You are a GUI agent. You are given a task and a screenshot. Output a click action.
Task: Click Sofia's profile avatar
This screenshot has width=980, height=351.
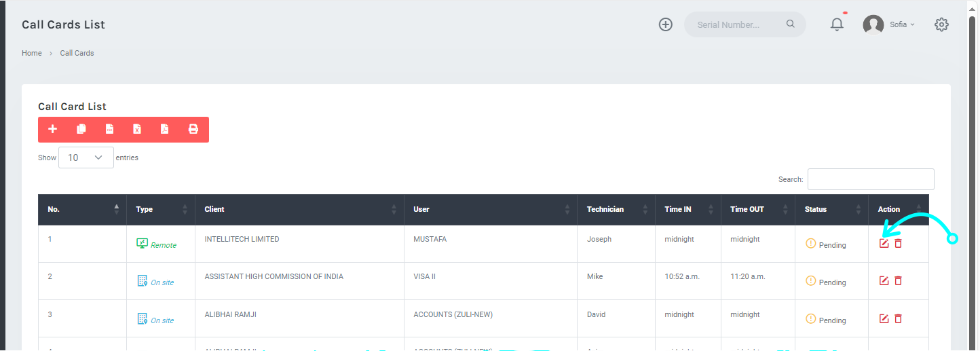click(x=873, y=24)
